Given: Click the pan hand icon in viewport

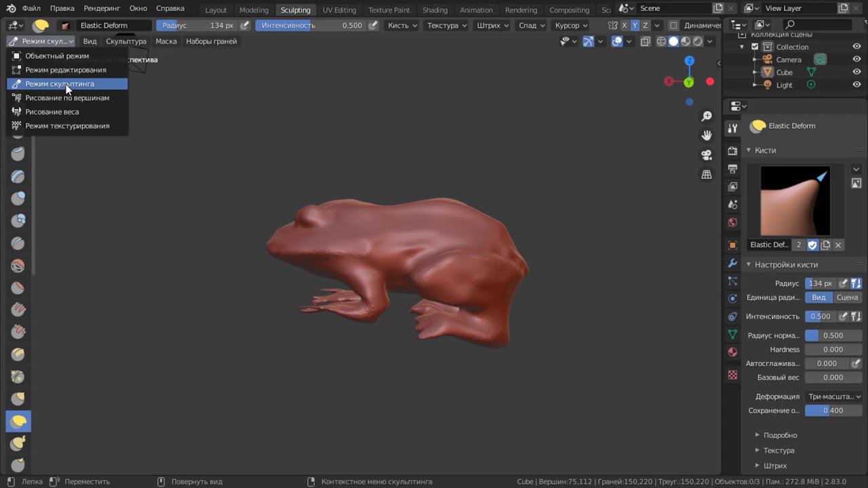Looking at the screenshot, I should click(x=707, y=136).
